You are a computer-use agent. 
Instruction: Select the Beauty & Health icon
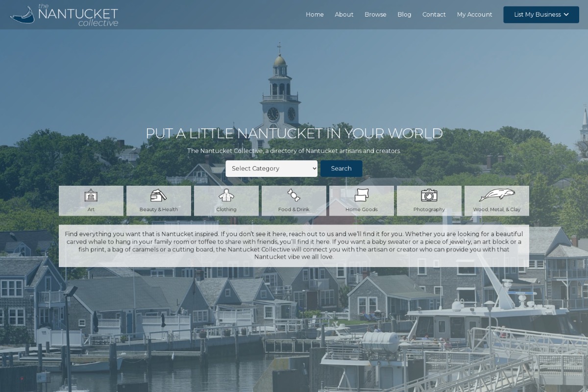(x=159, y=195)
